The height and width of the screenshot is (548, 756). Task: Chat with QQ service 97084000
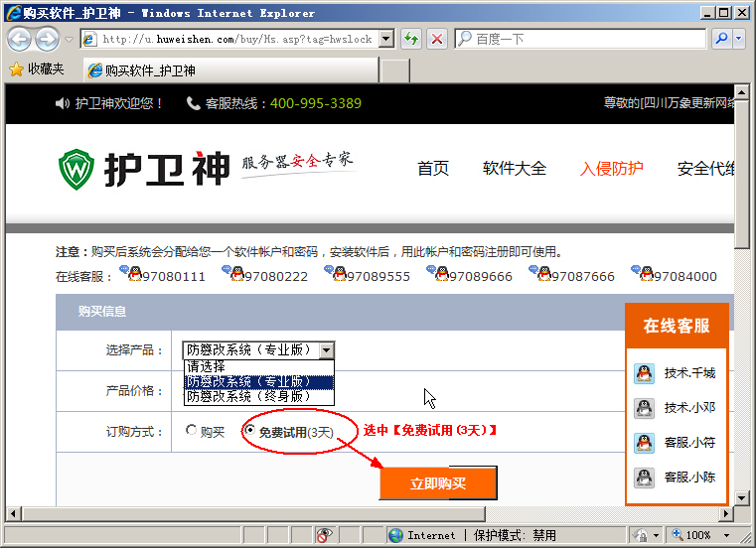click(674, 275)
